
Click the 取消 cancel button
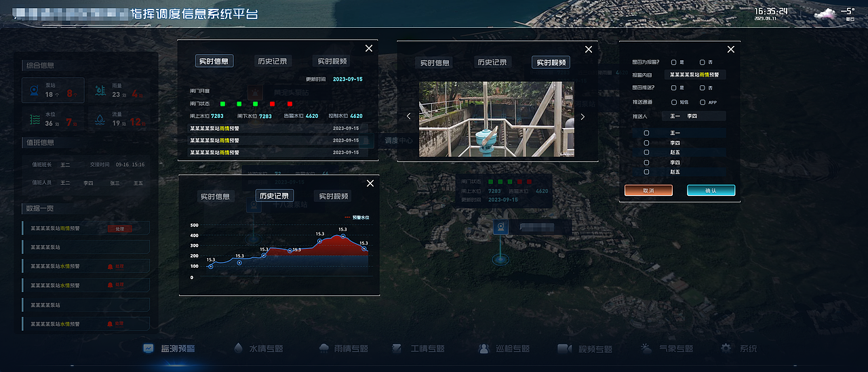(x=648, y=190)
